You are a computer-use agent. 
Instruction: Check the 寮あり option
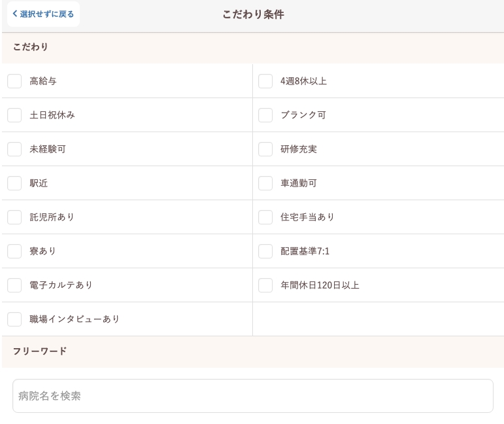click(14, 251)
